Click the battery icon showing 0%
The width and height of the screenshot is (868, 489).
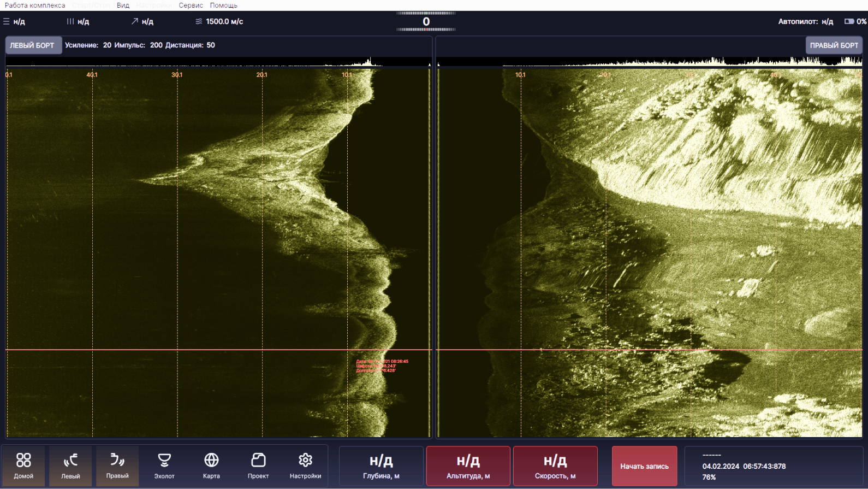pyautogui.click(x=849, y=22)
